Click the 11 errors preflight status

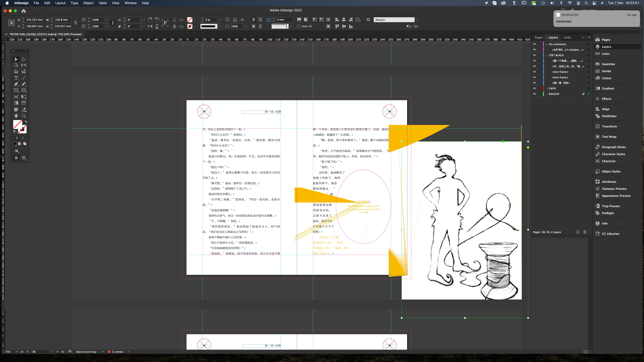[x=117, y=352]
